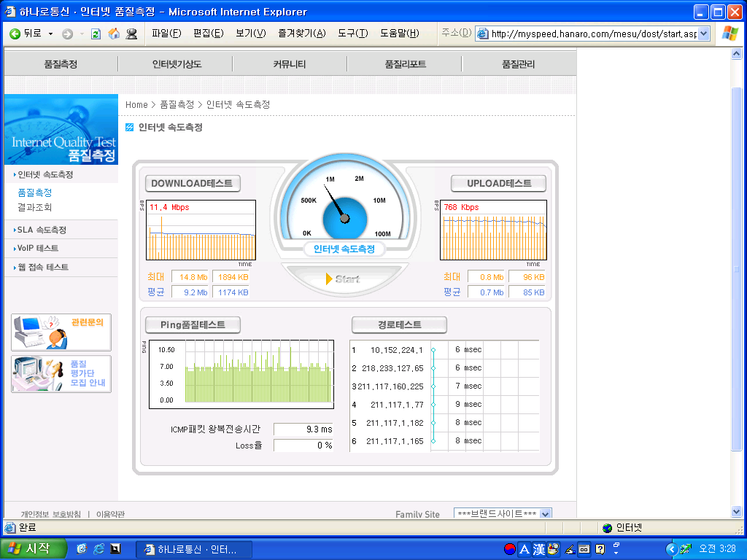The width and height of the screenshot is (747, 560).
Task: Click the IE page icon in address bar
Action: pyautogui.click(x=483, y=34)
